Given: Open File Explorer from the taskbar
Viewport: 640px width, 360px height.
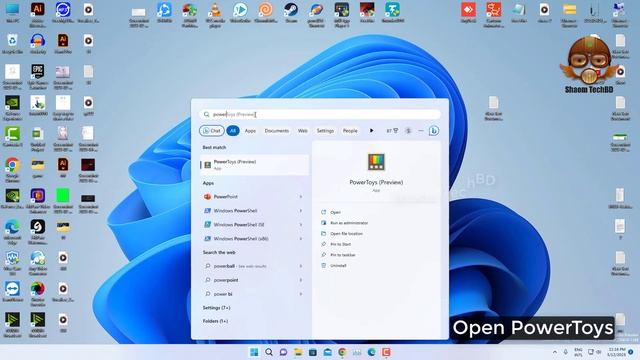Looking at the screenshot, I should tap(298, 352).
